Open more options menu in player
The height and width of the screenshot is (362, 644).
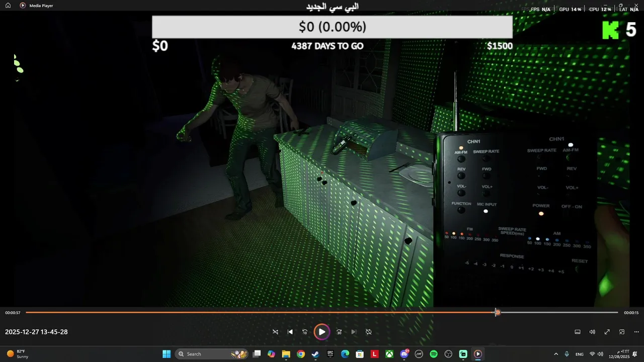coord(636,332)
